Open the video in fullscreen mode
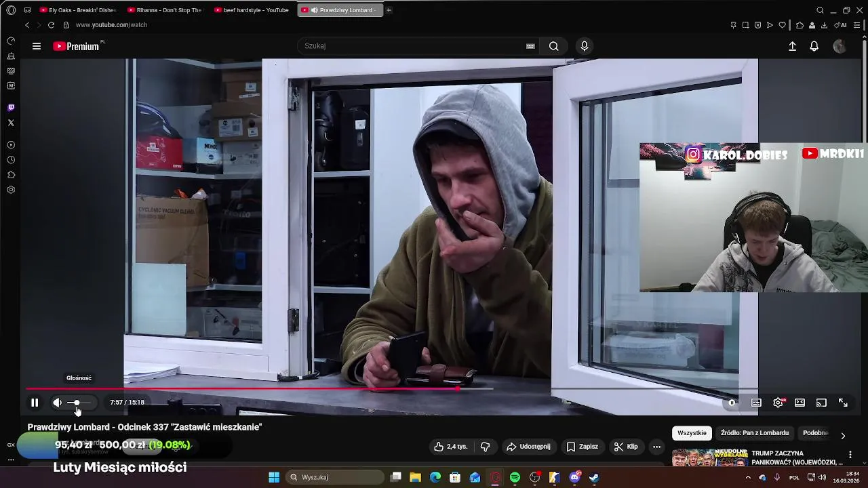Image resolution: width=868 pixels, height=488 pixels. 843,403
